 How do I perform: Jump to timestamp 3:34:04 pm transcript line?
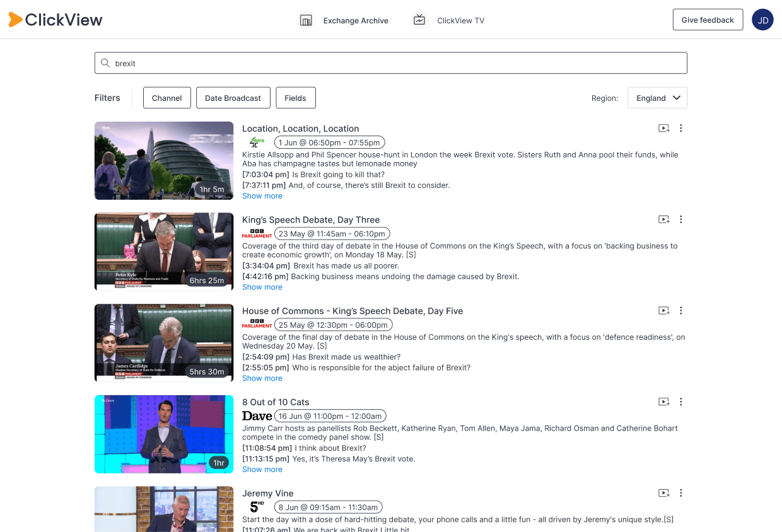(320, 266)
